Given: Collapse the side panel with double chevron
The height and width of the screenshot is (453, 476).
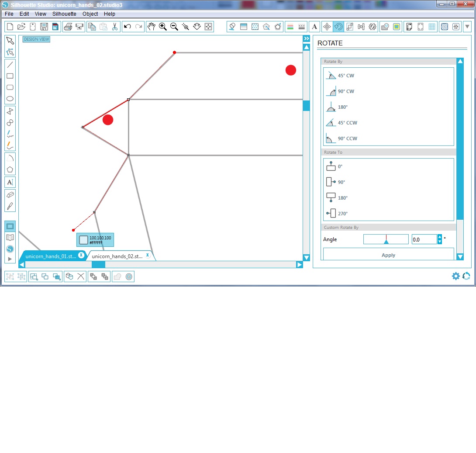Looking at the screenshot, I should [x=307, y=38].
